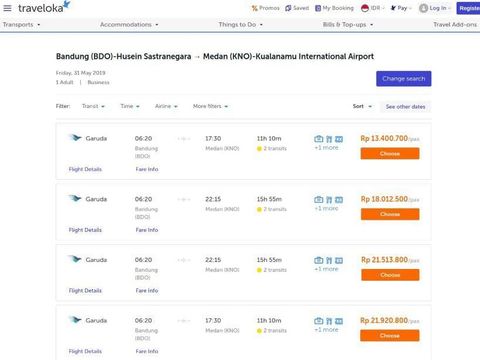Click the meal icon on the Rp 18.012.500 flight
Screen dimensions: 480x360
click(x=329, y=200)
